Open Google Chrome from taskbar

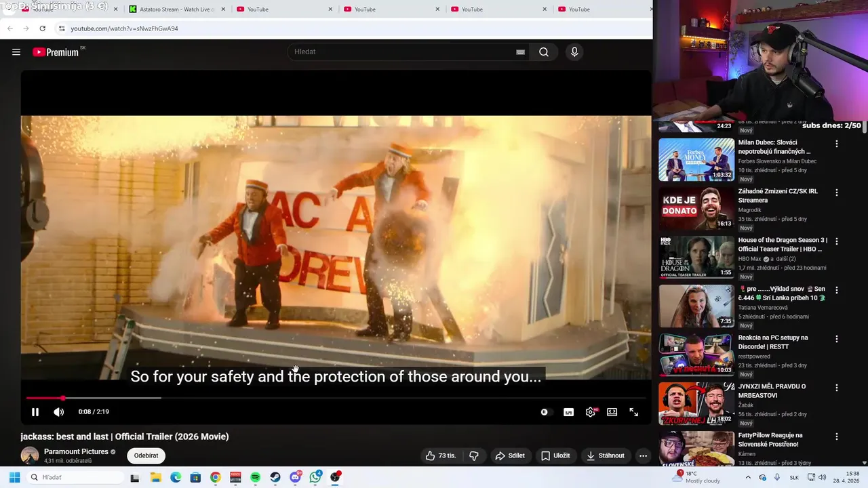point(215,477)
